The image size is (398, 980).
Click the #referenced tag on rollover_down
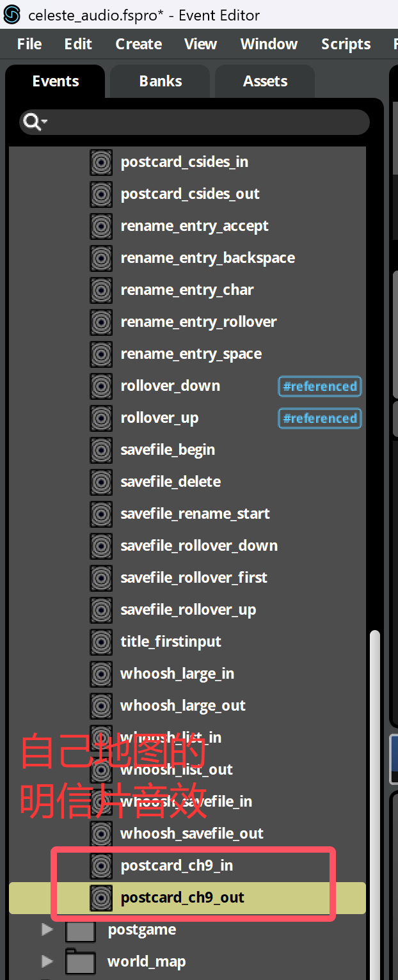coord(320,386)
